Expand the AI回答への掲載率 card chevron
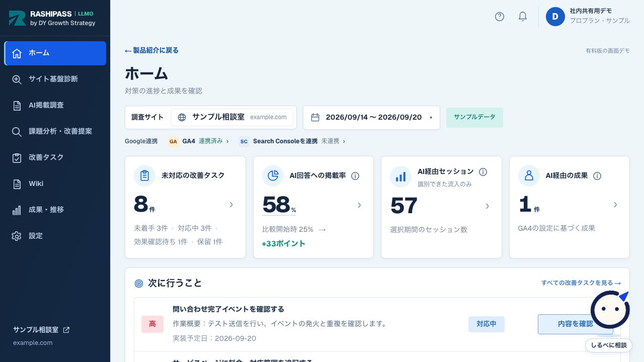This screenshot has width=644, height=362. 359,204
